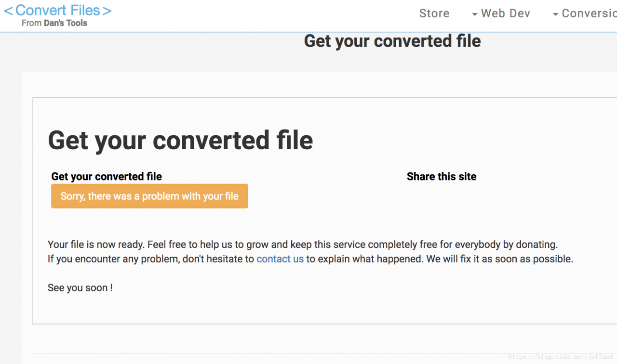Click the blog.csdn.net watermark URL

561,357
